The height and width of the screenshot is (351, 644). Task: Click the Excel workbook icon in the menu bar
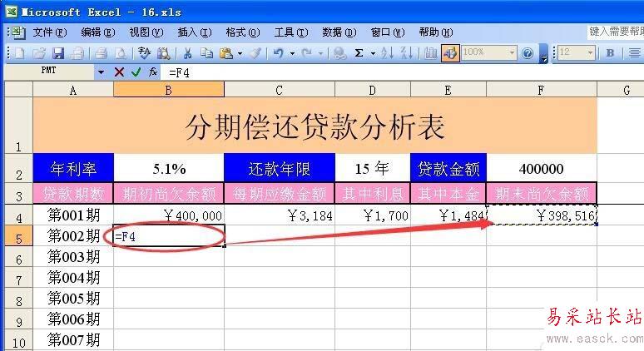(18, 32)
